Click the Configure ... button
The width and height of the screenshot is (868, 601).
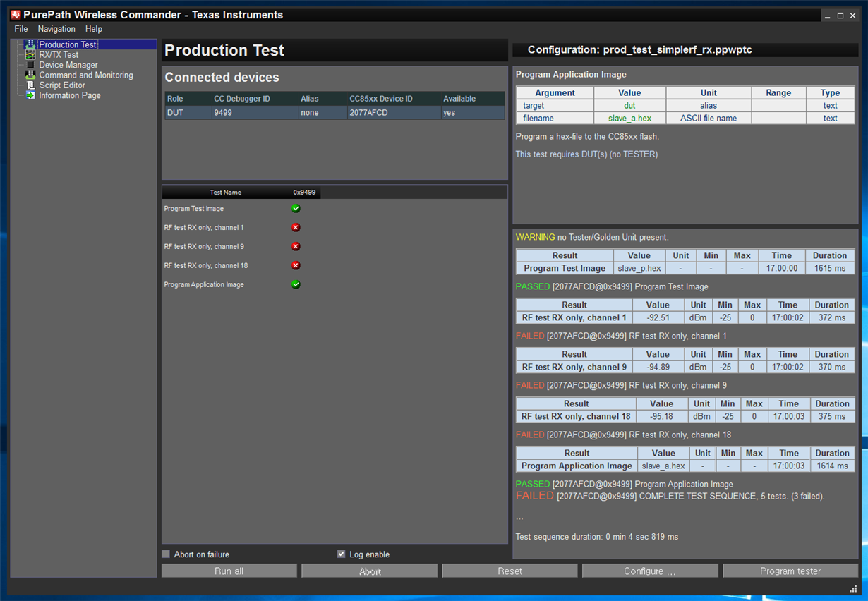point(650,571)
